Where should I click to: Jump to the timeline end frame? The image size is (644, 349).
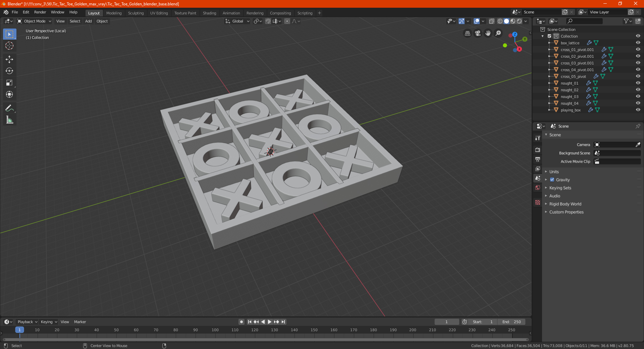(x=283, y=322)
